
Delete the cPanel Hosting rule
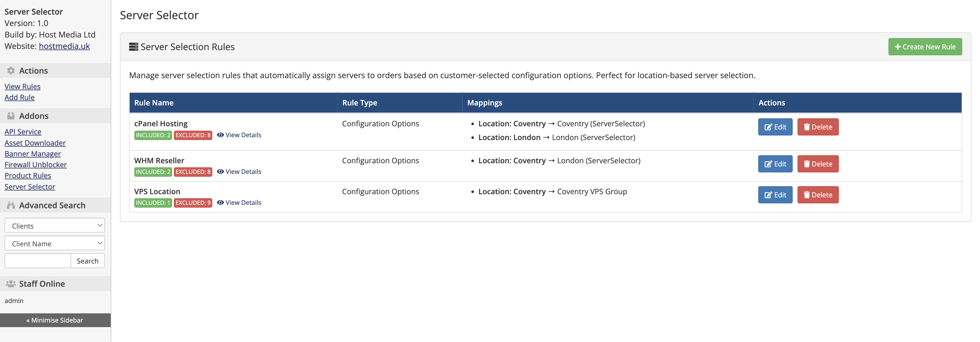point(818,127)
